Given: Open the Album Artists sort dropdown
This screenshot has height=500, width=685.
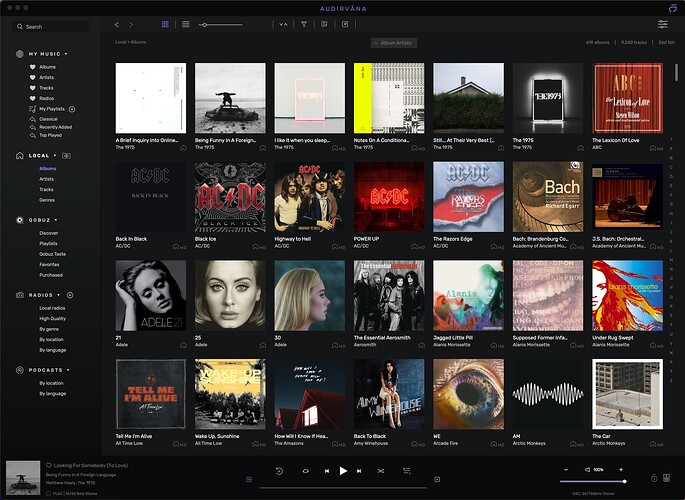Looking at the screenshot, I should pyautogui.click(x=394, y=43).
